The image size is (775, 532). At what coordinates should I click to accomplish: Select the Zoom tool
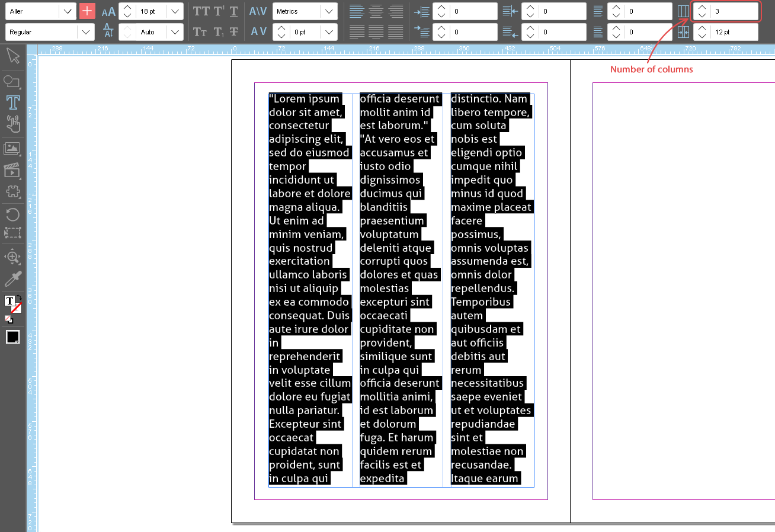point(12,257)
